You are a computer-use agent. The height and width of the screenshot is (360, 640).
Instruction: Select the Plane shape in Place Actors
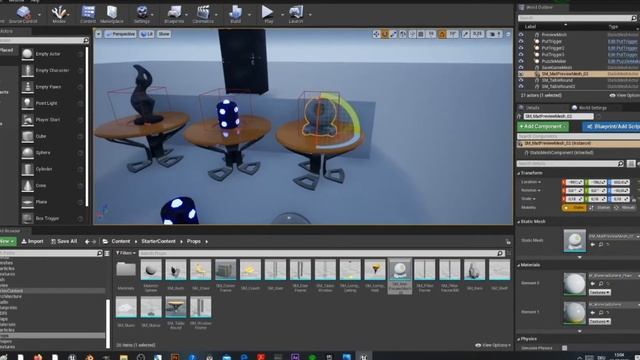point(27,202)
